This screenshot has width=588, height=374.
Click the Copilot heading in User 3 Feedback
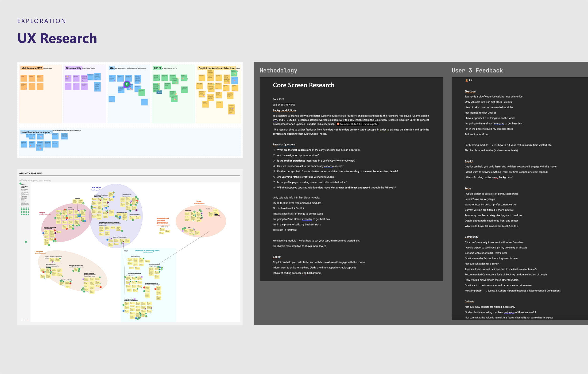tap(469, 161)
